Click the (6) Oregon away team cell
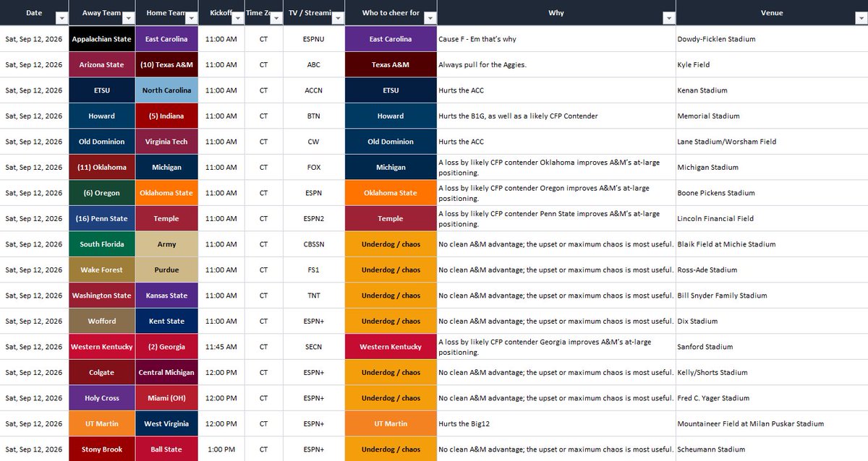 (102, 193)
